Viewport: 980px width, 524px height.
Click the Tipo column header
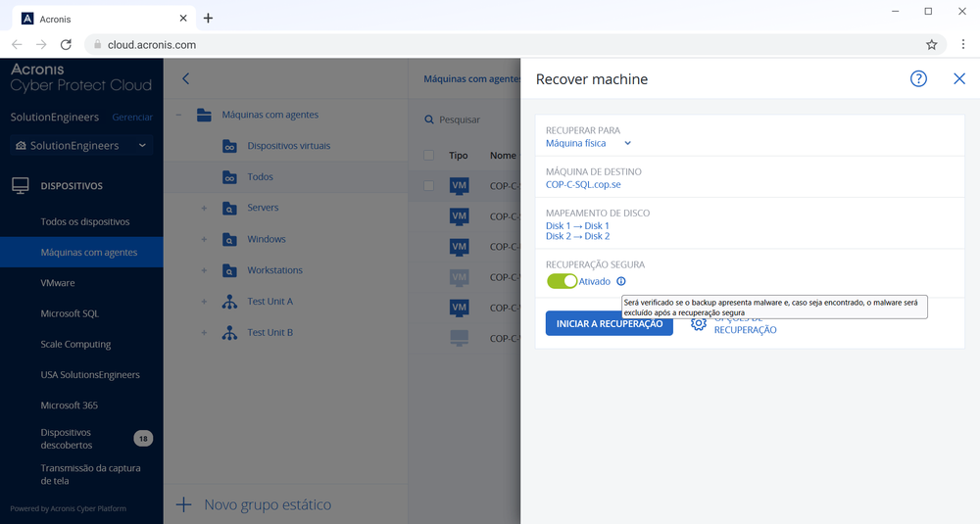(458, 155)
